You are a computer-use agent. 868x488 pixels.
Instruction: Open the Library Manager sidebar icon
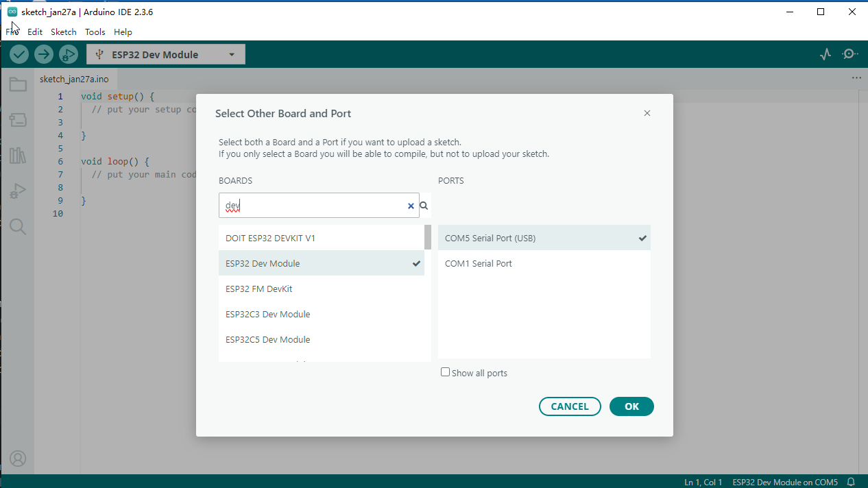18,156
